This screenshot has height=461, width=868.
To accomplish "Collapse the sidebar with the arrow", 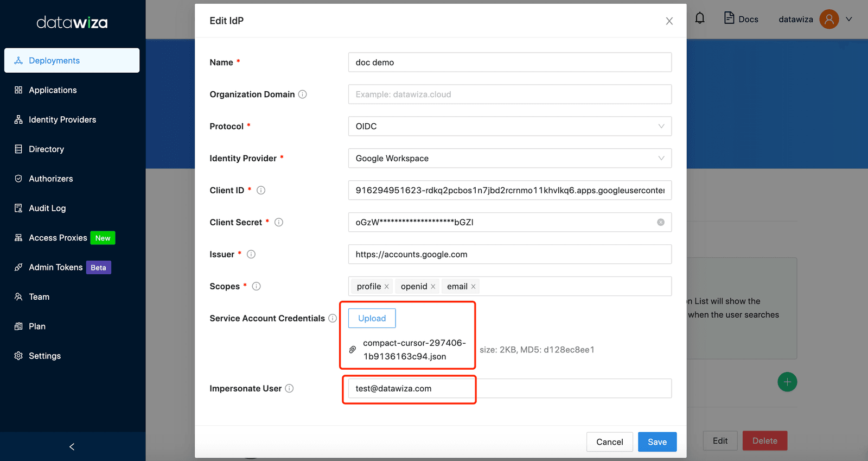I will click(72, 447).
